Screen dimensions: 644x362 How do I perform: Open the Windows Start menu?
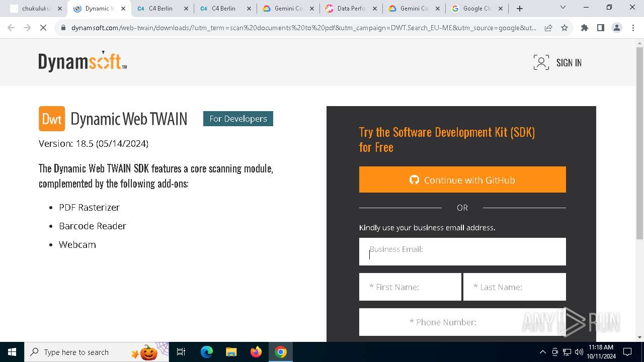[x=12, y=352]
